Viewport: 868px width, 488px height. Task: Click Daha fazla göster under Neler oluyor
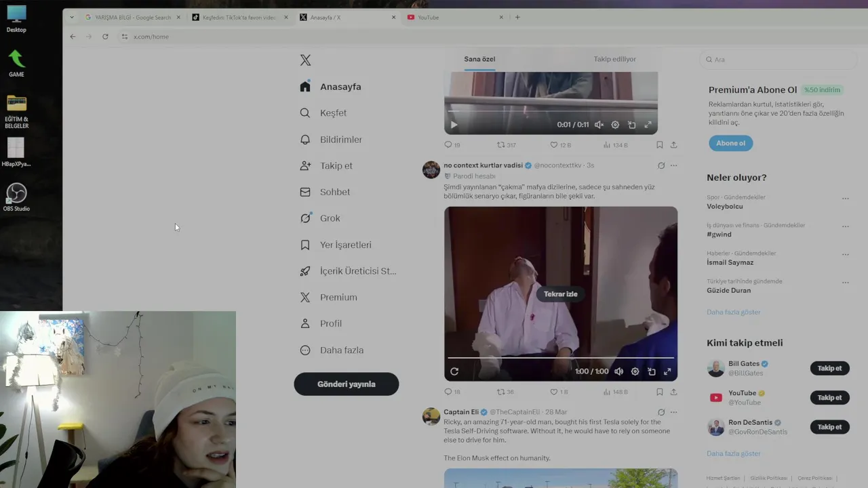pos(733,312)
